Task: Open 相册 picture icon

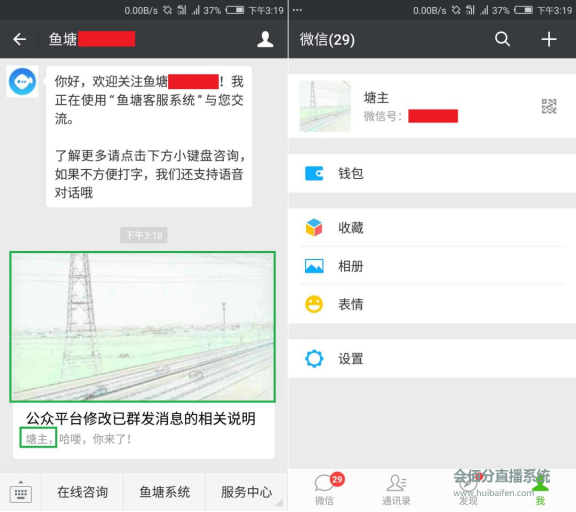Action: pos(314,266)
